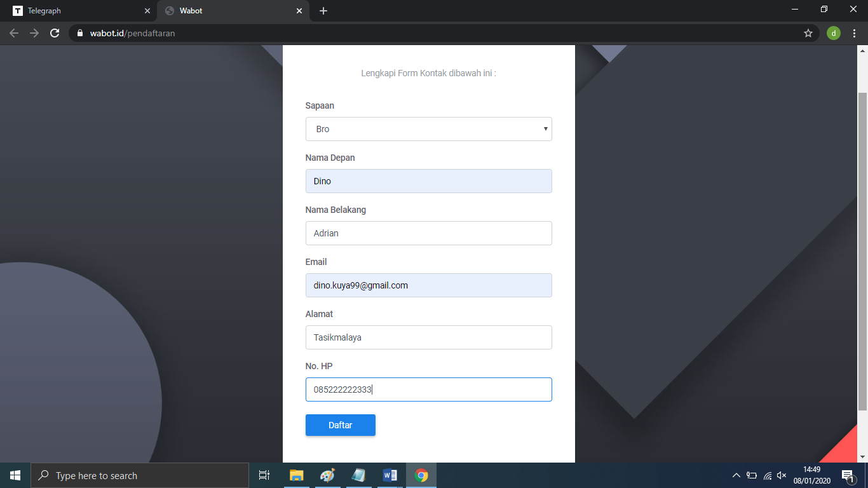Viewport: 868px width, 488px height.
Task: Click the Nama Belakang field containing Adrian
Action: [x=429, y=233]
